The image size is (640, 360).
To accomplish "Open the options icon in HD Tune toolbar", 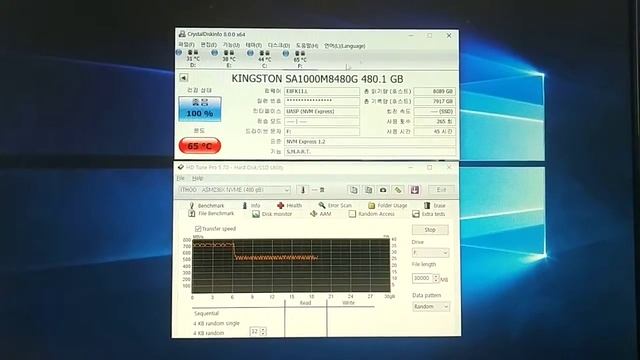I will pos(398,190).
